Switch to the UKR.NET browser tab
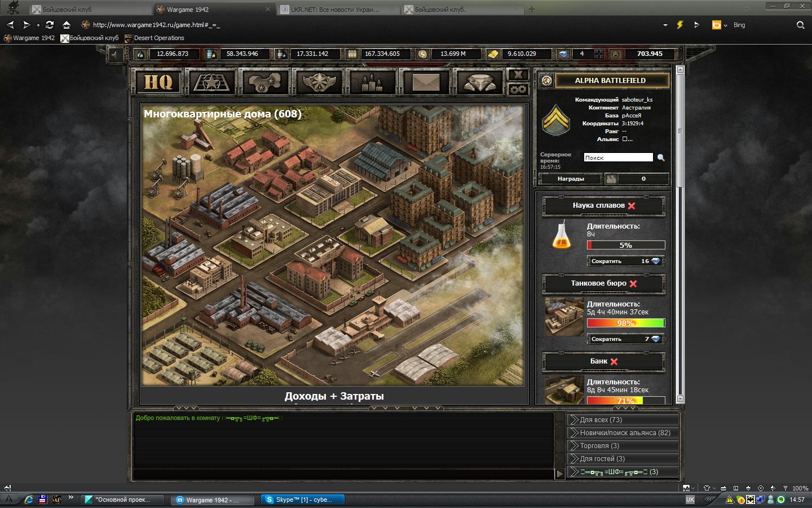 [338, 9]
